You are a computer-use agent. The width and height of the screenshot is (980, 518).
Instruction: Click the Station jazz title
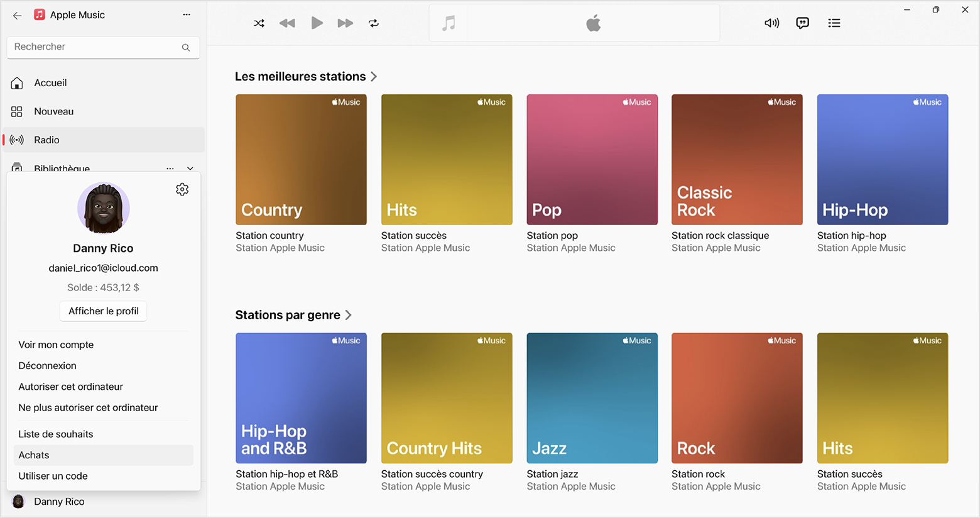point(552,474)
